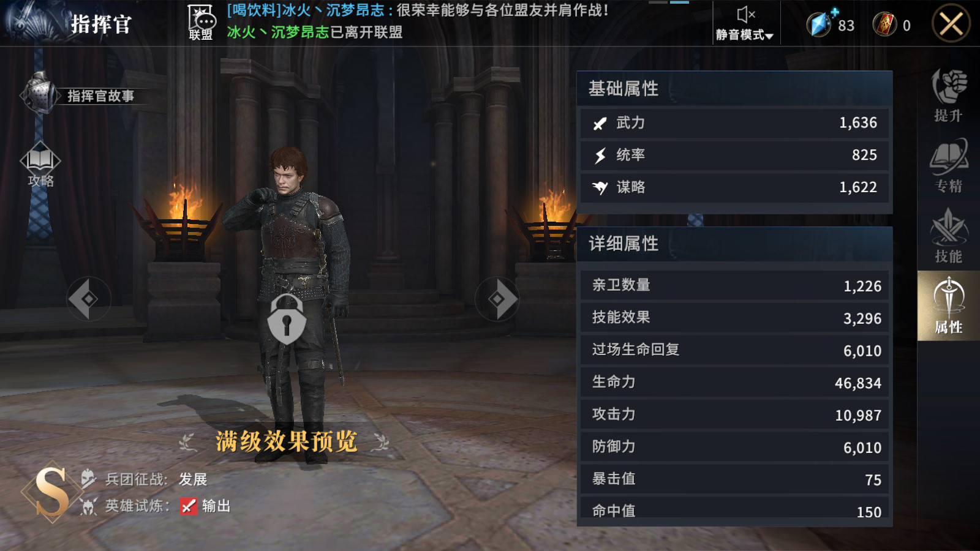Close the commander screen
The width and height of the screenshot is (980, 551).
(x=951, y=24)
